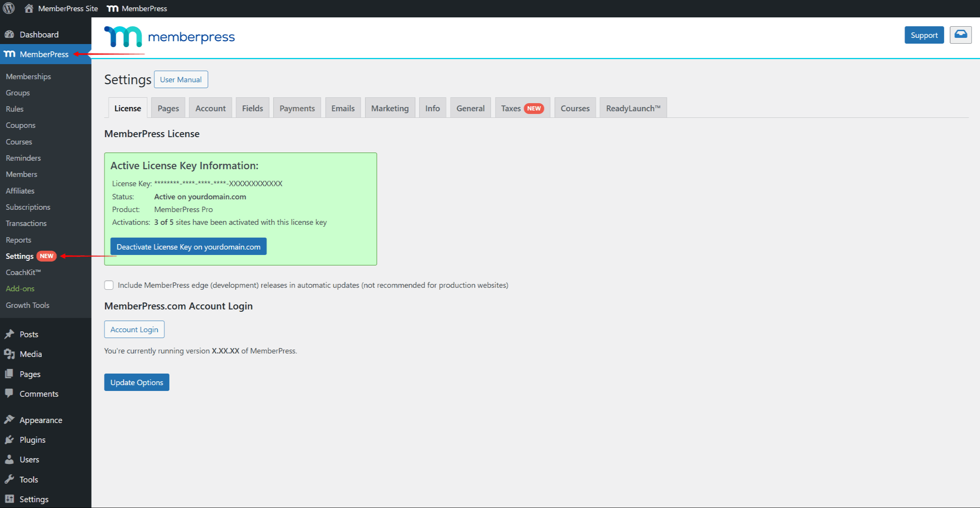Viewport: 980px width, 508px height.
Task: Click the memberpress logo in header
Action: click(169, 37)
